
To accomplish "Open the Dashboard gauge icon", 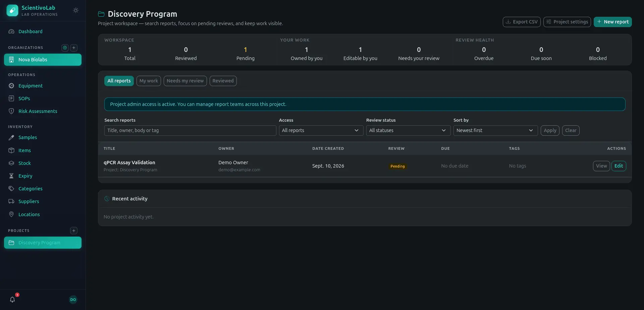I will 11,32.
